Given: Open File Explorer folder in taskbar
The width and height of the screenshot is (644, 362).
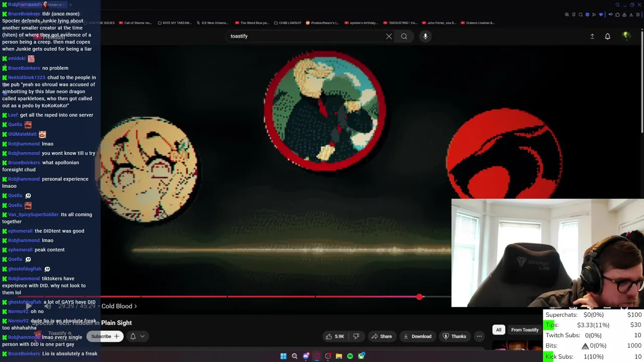Looking at the screenshot, I should (339, 356).
